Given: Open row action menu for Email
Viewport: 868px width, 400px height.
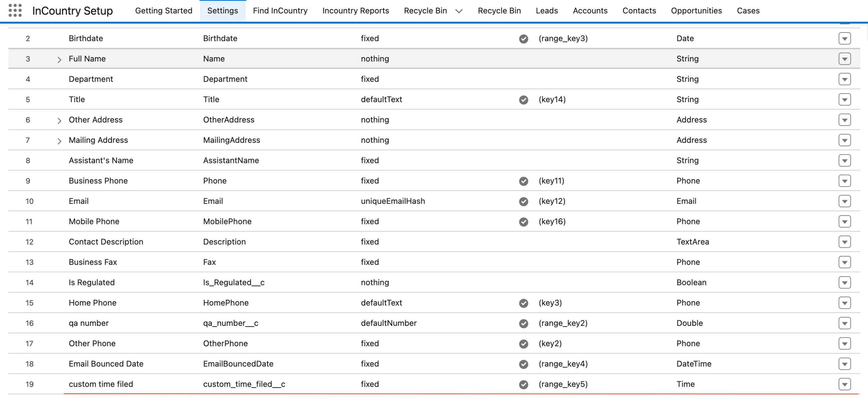Looking at the screenshot, I should pos(844,201).
